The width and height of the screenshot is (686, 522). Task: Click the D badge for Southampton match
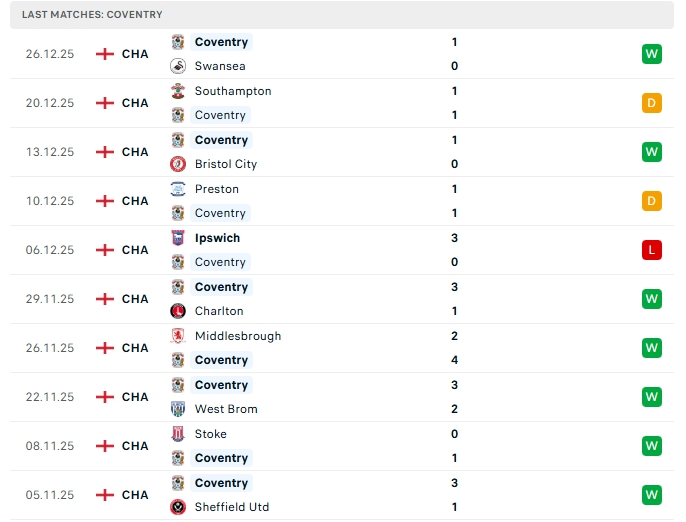pos(652,103)
